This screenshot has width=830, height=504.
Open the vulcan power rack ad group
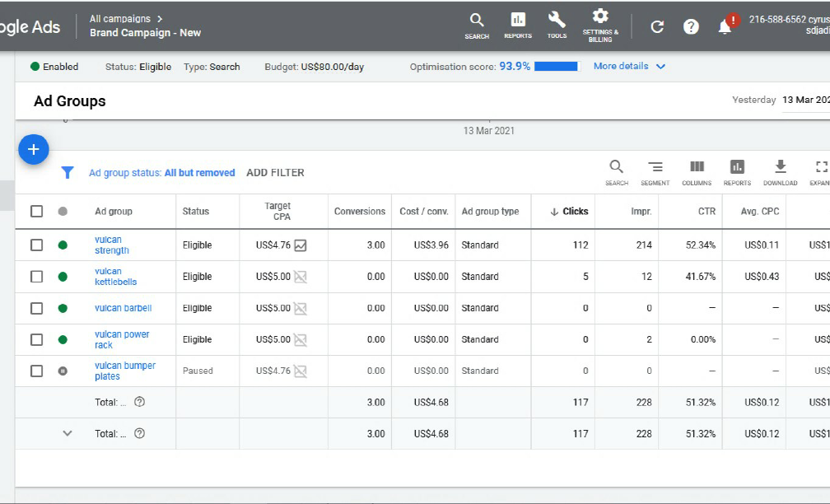(x=122, y=339)
